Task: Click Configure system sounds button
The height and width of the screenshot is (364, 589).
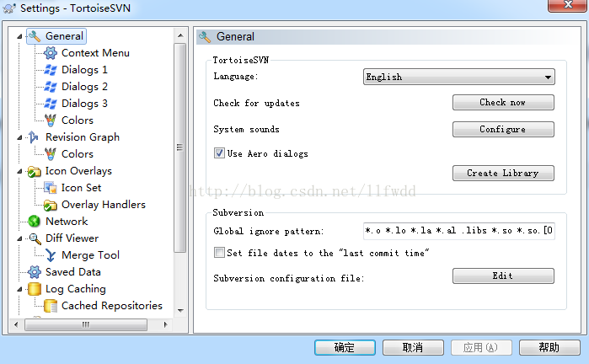Action: click(503, 129)
